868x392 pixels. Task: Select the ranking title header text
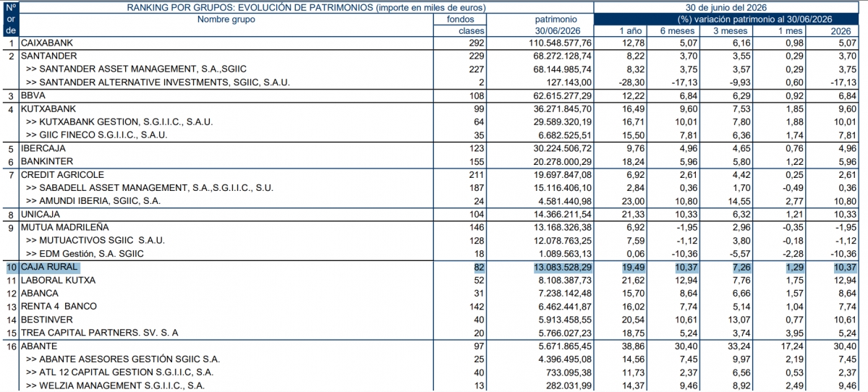click(306, 7)
